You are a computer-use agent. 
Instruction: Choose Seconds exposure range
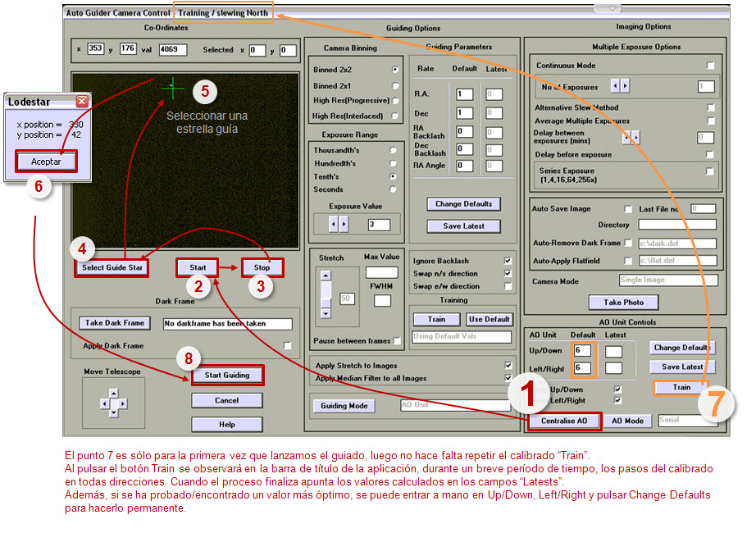point(394,189)
